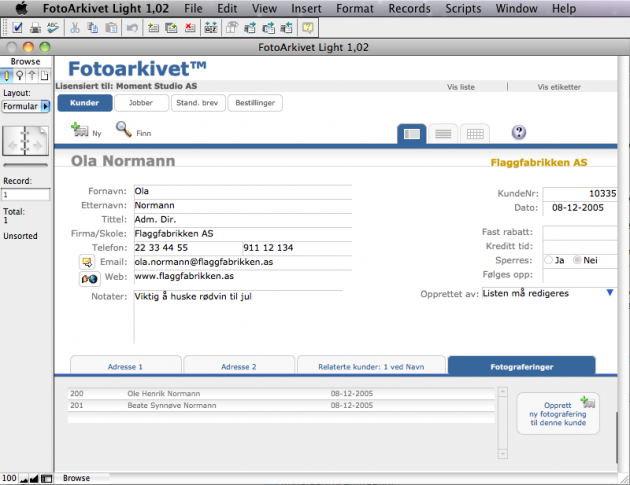Image resolution: width=630 pixels, height=485 pixels.
Task: Open the website icon beside Web
Action: 90,278
